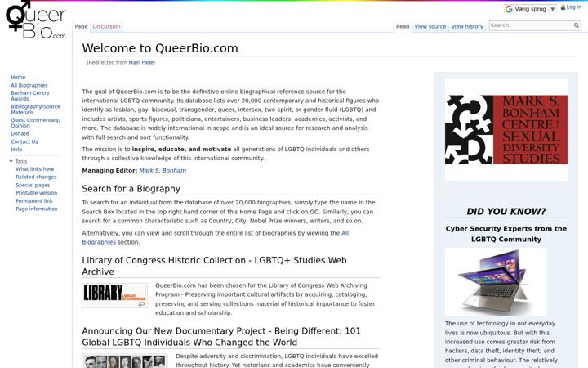Screen dimensions: 588x368
Task: Focus the Search input field
Action: coord(531,25)
